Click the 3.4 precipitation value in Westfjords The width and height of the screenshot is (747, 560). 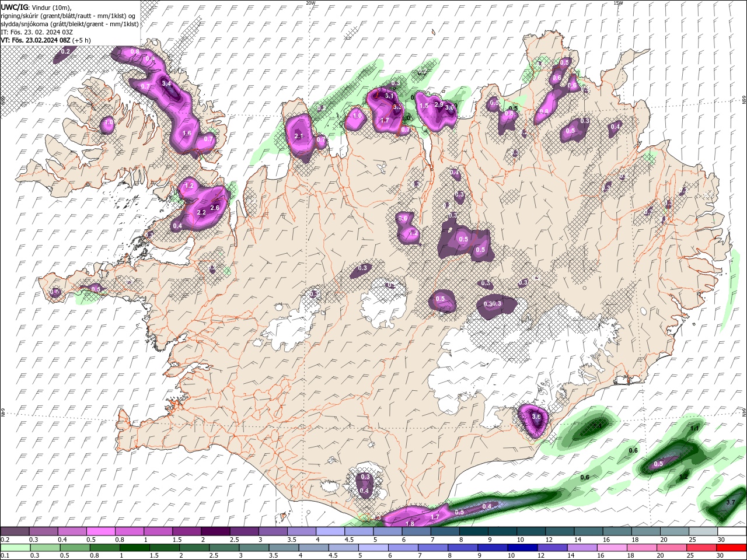166,83
